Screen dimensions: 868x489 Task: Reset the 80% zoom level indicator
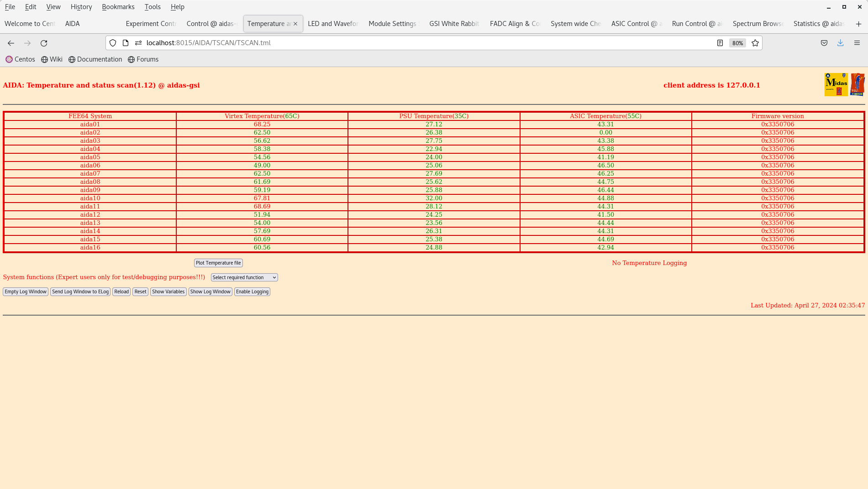pyautogui.click(x=737, y=43)
